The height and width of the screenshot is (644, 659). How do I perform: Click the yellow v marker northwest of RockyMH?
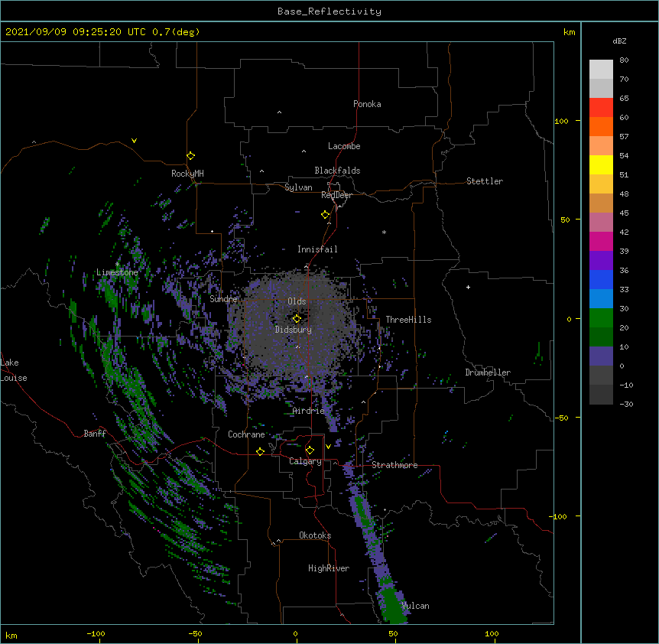[134, 141]
